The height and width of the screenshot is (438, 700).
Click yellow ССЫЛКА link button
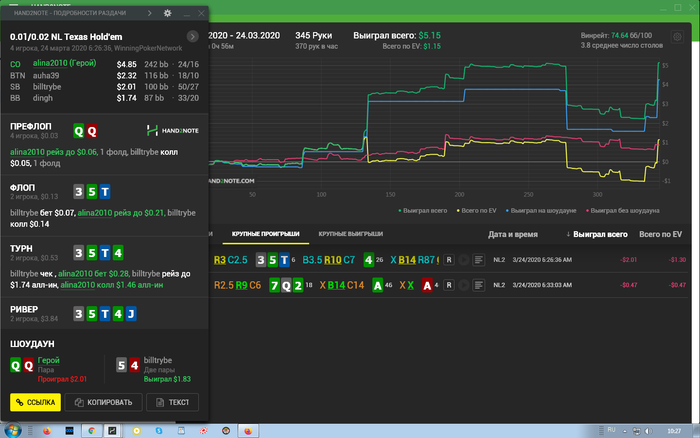35,402
